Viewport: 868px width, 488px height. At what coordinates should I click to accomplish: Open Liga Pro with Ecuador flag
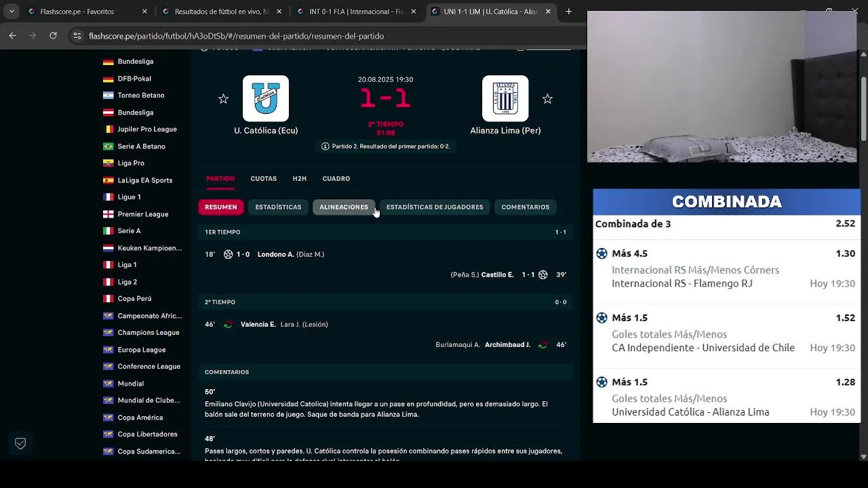131,163
